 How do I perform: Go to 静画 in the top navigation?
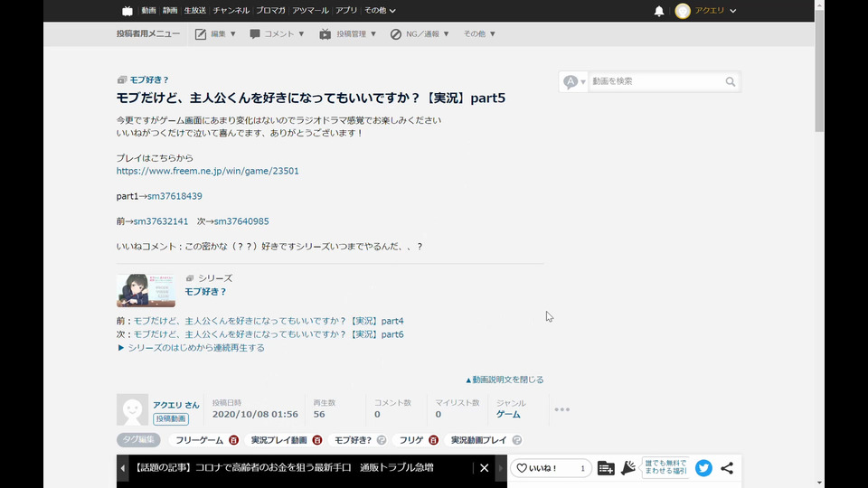170,11
